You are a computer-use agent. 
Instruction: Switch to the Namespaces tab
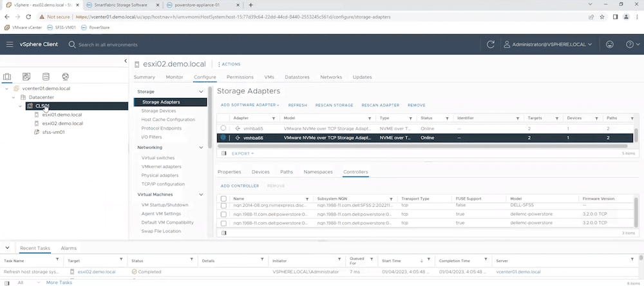pyautogui.click(x=318, y=172)
